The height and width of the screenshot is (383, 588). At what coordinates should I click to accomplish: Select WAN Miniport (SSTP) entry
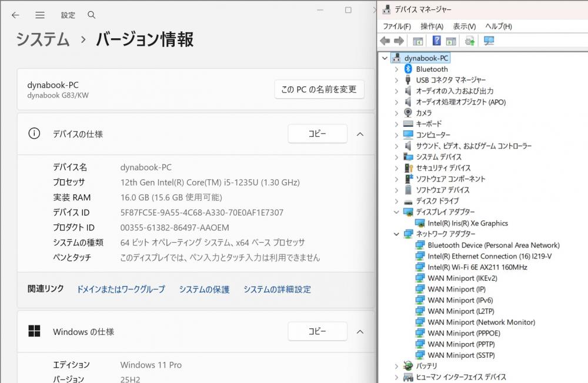coord(461,355)
